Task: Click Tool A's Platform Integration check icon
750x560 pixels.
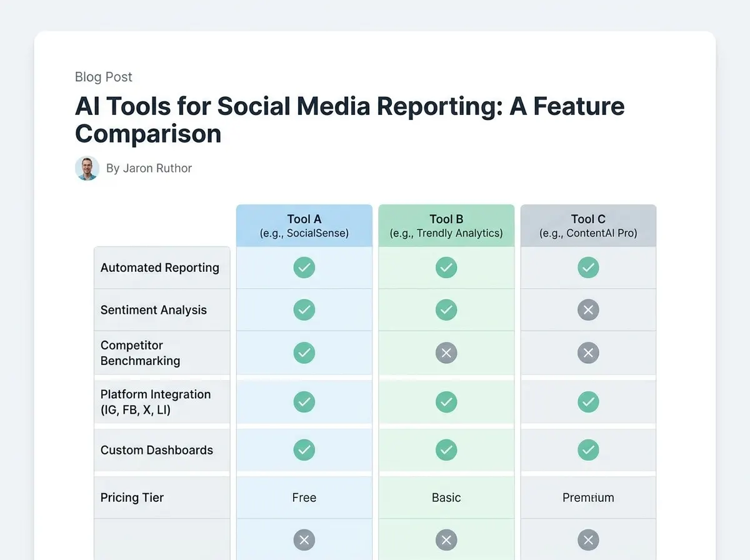Action: [304, 401]
